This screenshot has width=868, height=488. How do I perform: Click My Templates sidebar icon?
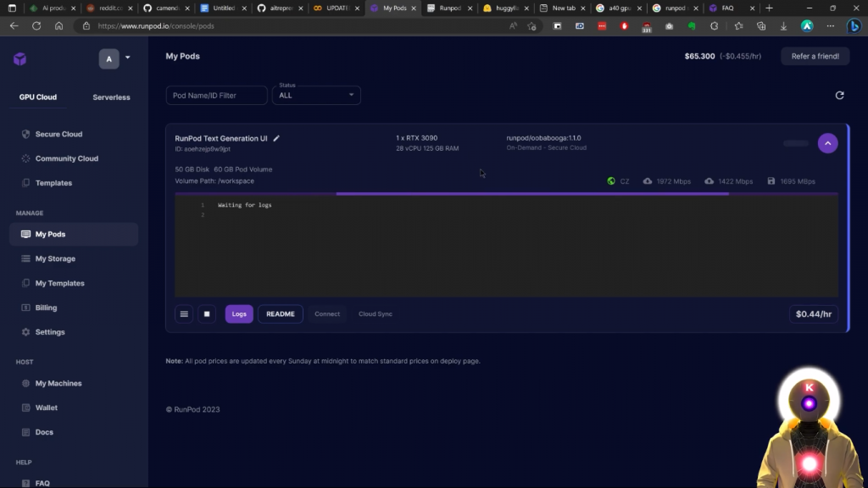(25, 283)
